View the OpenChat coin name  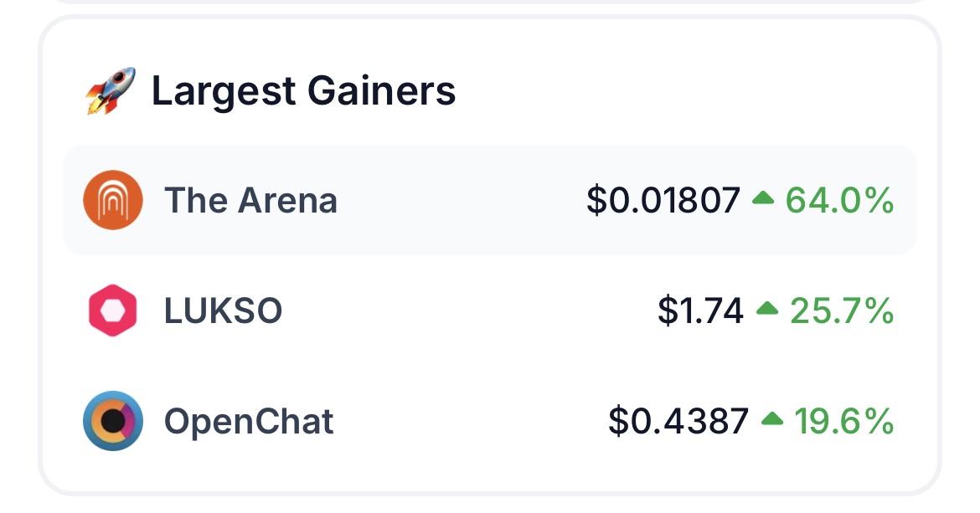point(249,421)
